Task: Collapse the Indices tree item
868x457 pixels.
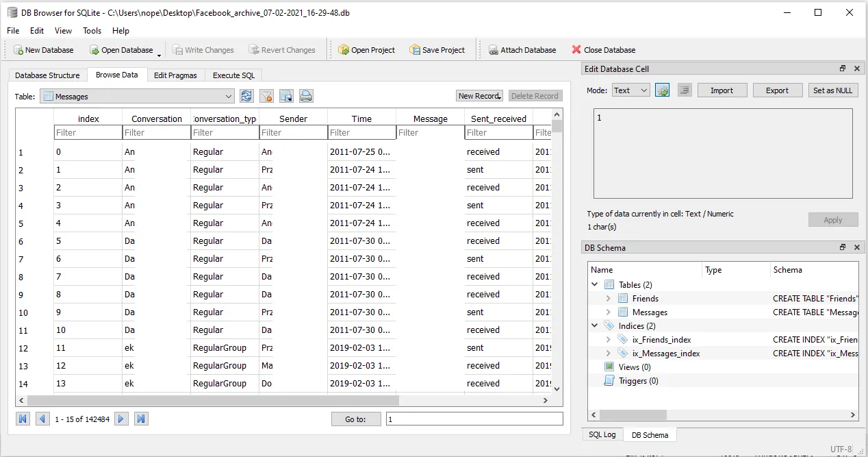Action: (x=594, y=325)
